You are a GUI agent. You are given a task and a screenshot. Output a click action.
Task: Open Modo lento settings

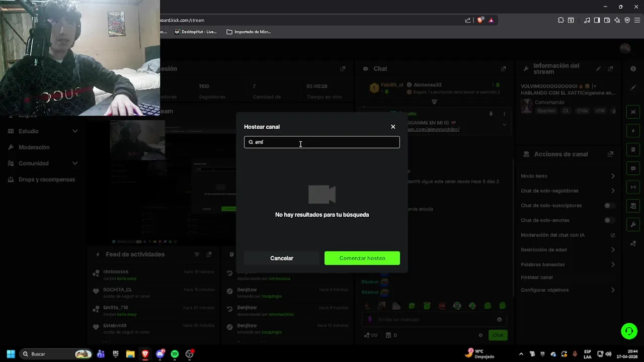point(568,176)
